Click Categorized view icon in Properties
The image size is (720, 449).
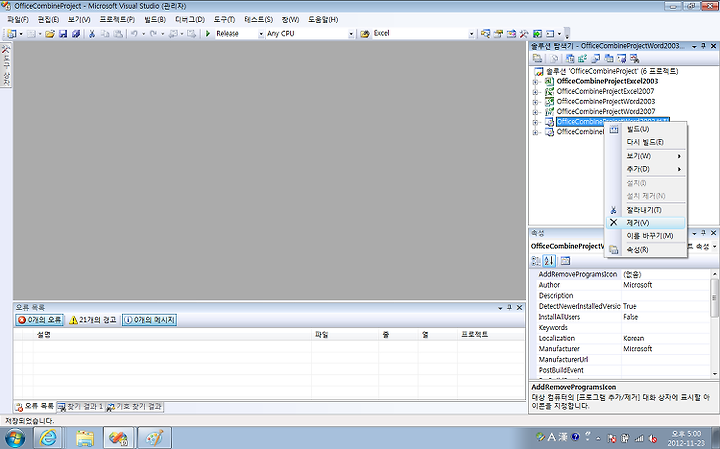[536, 261]
